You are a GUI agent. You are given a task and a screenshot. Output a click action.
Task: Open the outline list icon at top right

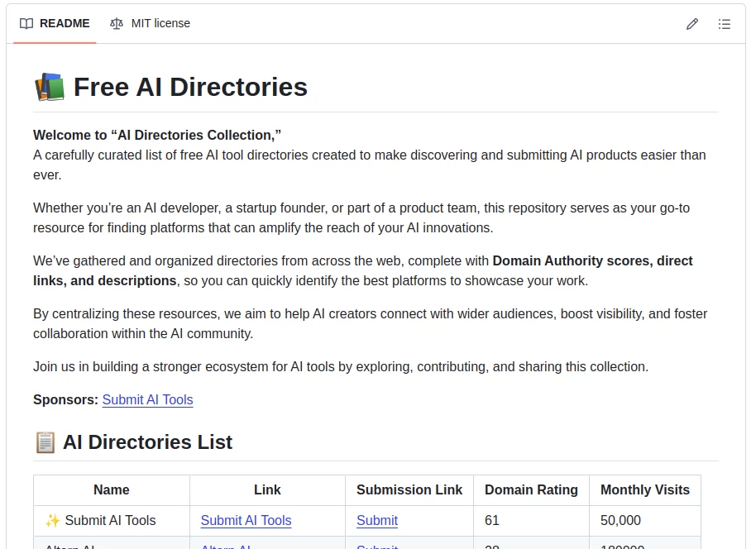[725, 24]
